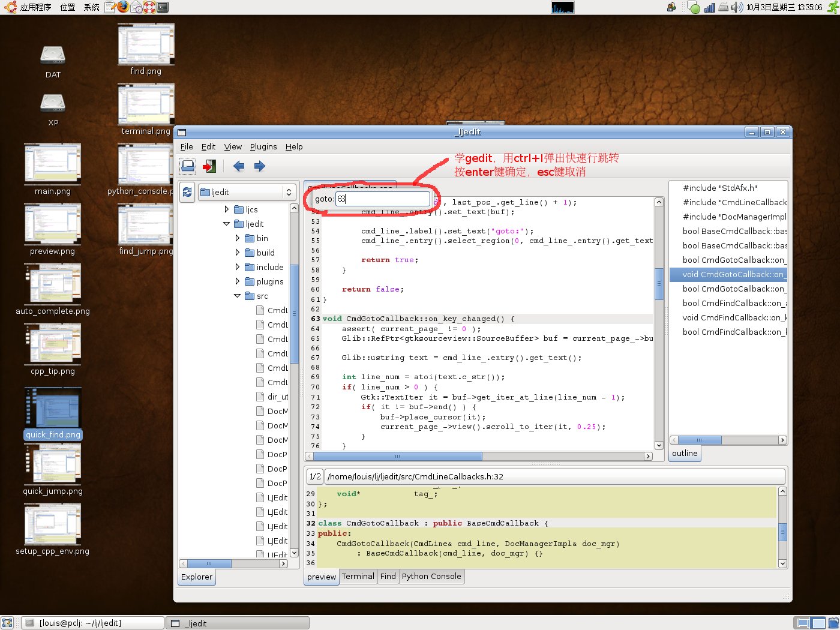The width and height of the screenshot is (840, 630).
Task: Go forward with the right blue arrow
Action: pyautogui.click(x=260, y=166)
